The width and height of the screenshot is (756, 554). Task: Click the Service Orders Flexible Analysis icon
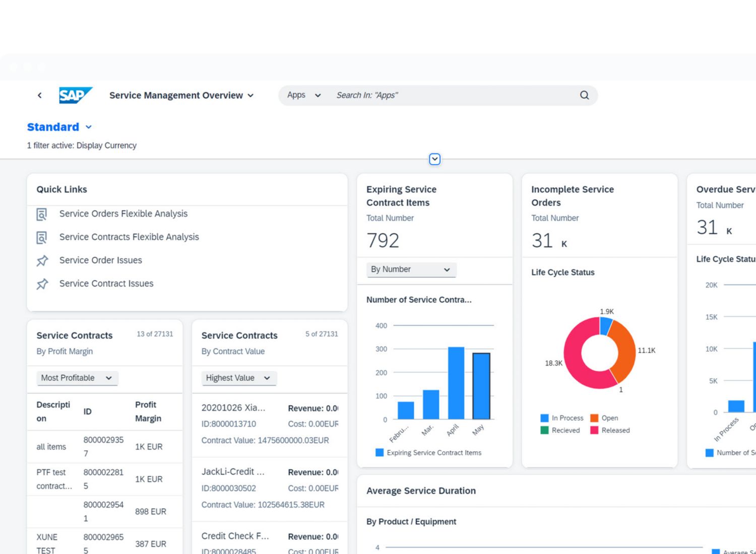[42, 214]
